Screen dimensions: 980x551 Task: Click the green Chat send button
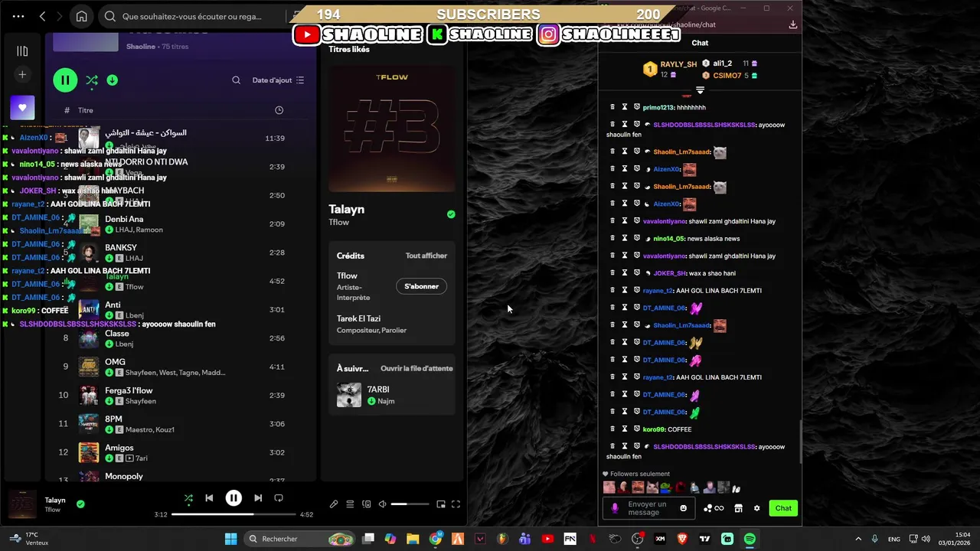(783, 508)
